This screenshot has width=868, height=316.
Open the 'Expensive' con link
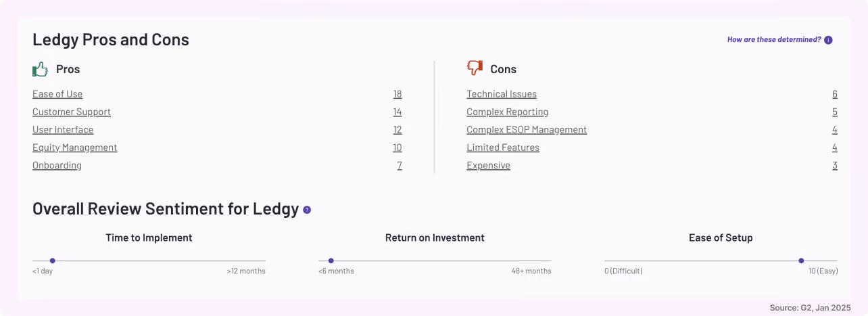488,165
